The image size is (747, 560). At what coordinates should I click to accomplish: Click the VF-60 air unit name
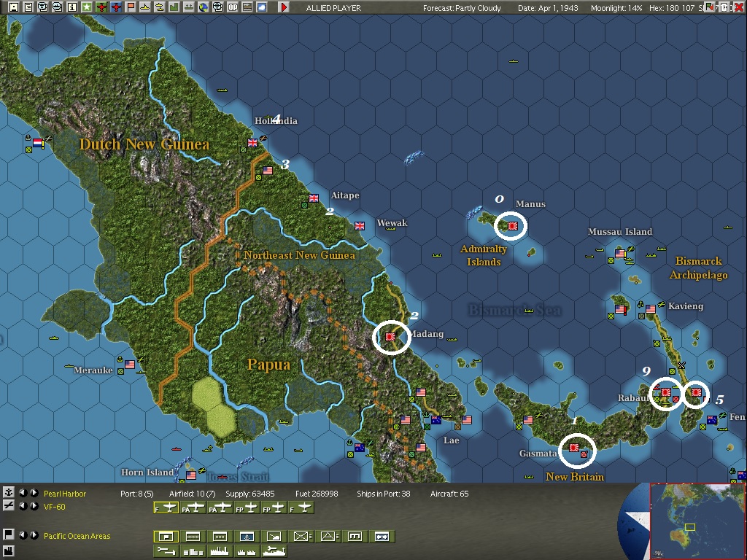54,507
